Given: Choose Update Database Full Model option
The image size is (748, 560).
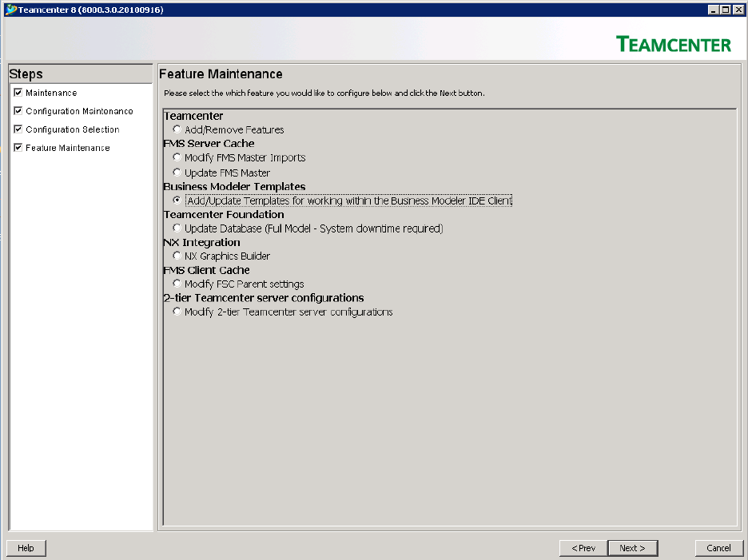Looking at the screenshot, I should coord(177,228).
